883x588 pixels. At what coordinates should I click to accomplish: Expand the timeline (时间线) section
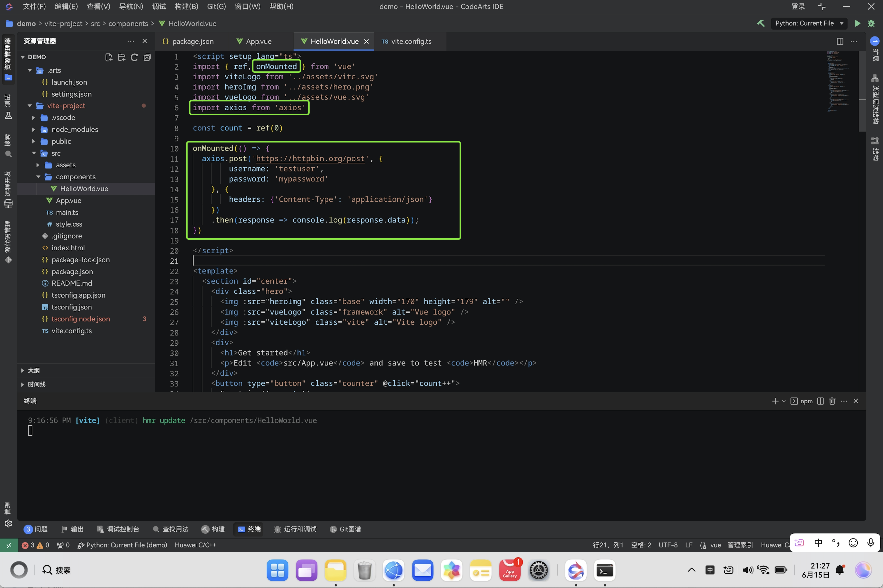click(x=86, y=384)
